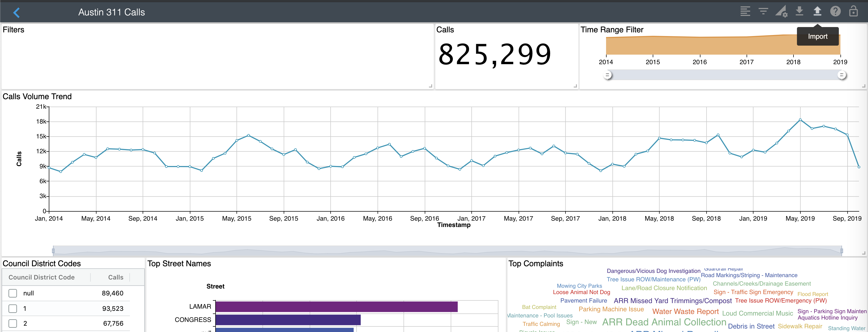Sort by Calls column header
868x332 pixels.
tap(116, 277)
